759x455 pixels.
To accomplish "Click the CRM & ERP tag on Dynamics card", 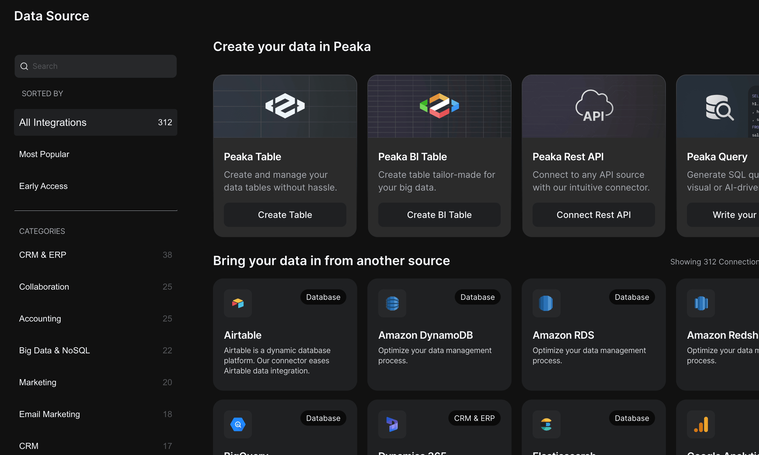I will tap(474, 418).
